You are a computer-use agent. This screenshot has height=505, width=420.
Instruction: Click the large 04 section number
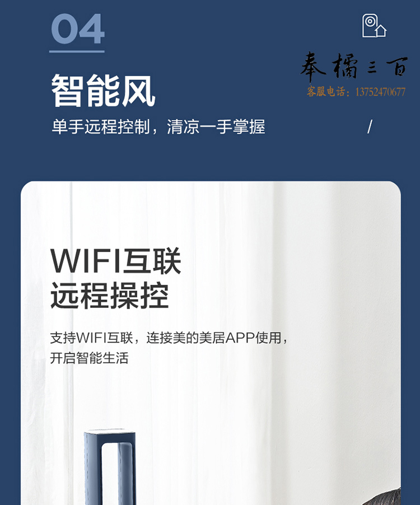coord(78,29)
